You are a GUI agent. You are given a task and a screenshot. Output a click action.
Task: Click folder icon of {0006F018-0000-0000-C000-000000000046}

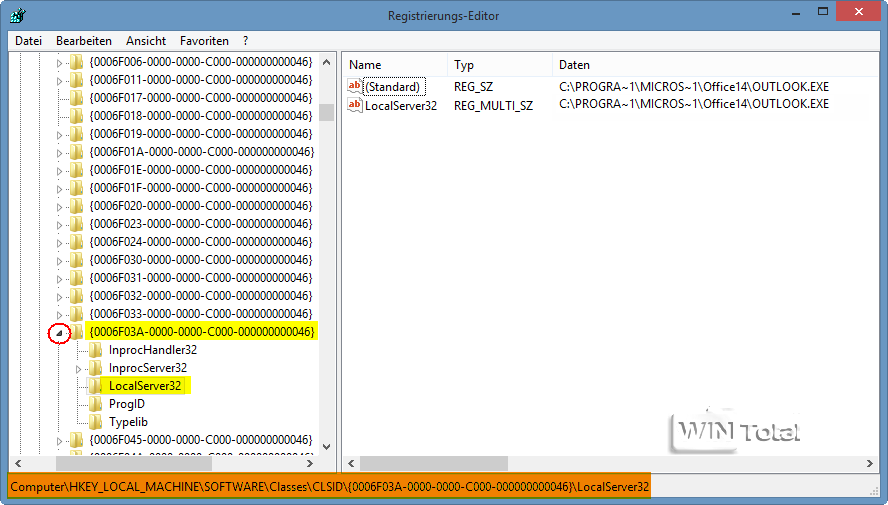click(76, 116)
